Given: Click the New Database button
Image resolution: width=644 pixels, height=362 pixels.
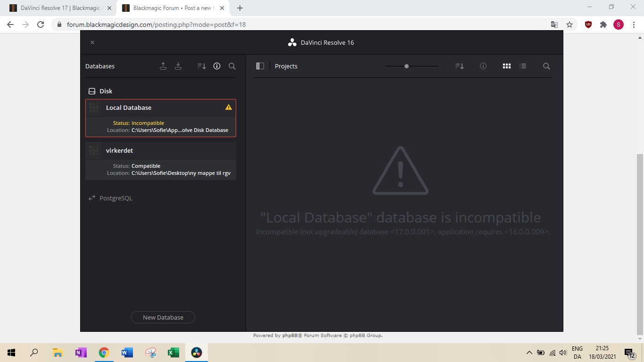Looking at the screenshot, I should pos(163,317).
